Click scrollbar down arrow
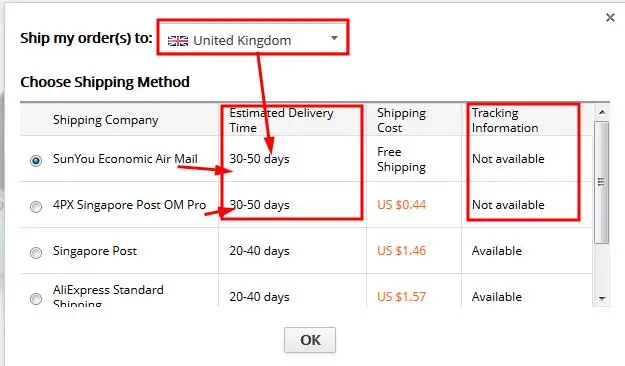This screenshot has width=625, height=366. click(602, 298)
